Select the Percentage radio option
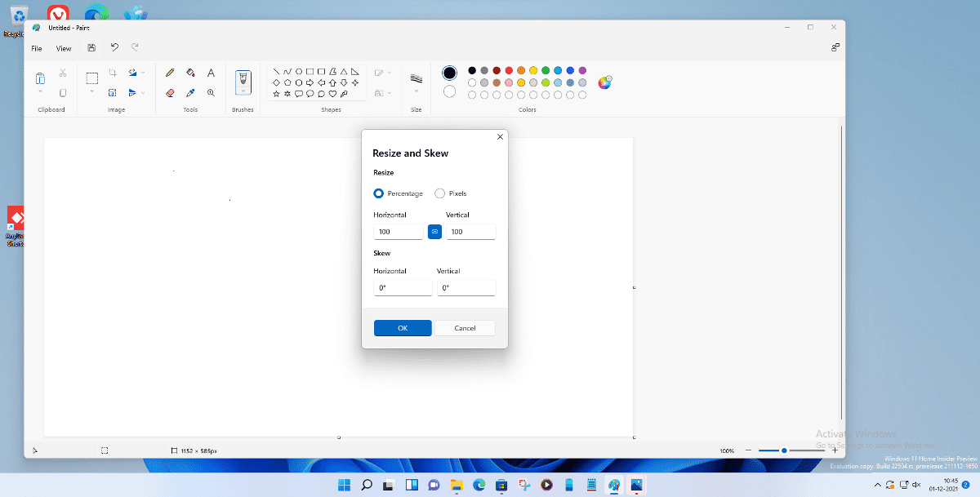The image size is (980, 497). (x=379, y=193)
